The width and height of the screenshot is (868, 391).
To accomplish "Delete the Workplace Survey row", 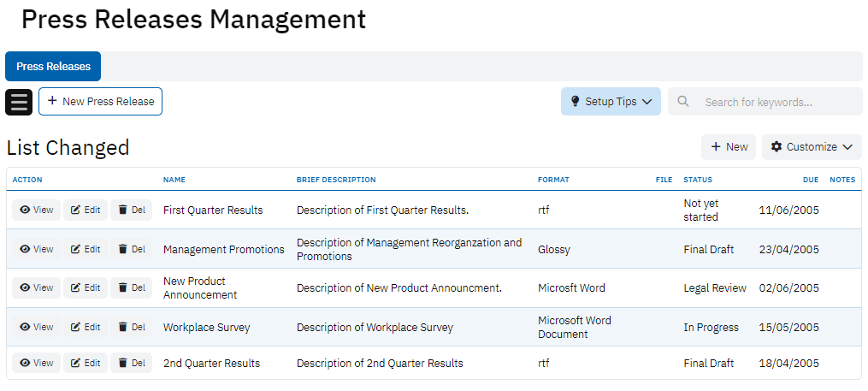I will (x=132, y=327).
